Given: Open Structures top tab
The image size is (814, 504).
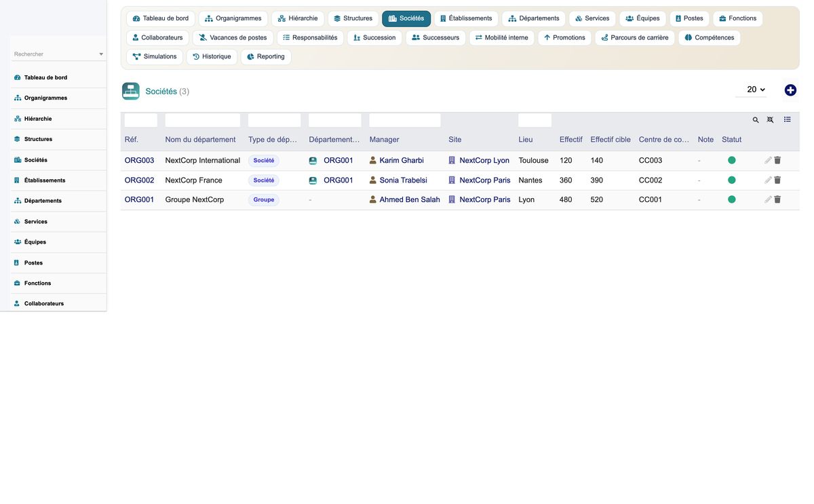Looking at the screenshot, I should point(353,18).
